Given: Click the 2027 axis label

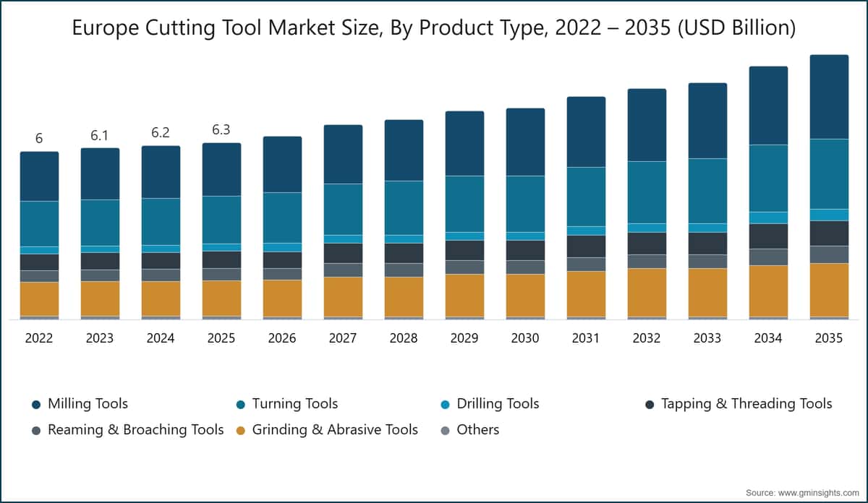Looking at the screenshot, I should (x=343, y=338).
